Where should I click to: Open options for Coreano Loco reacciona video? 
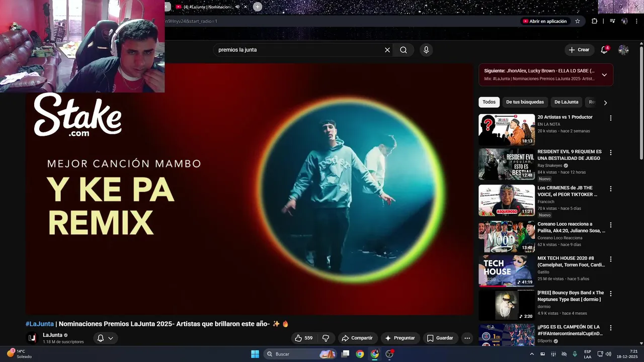point(611,225)
